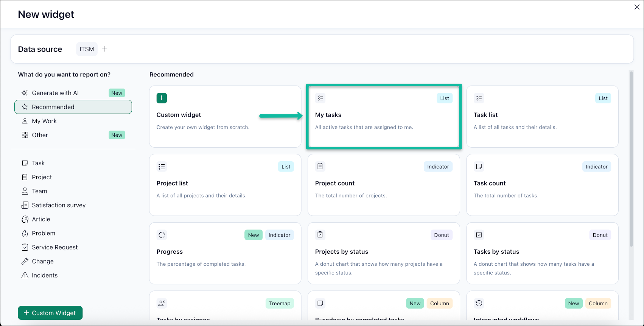Click the Satisfaction survey icon
The image size is (644, 326).
[x=25, y=205]
